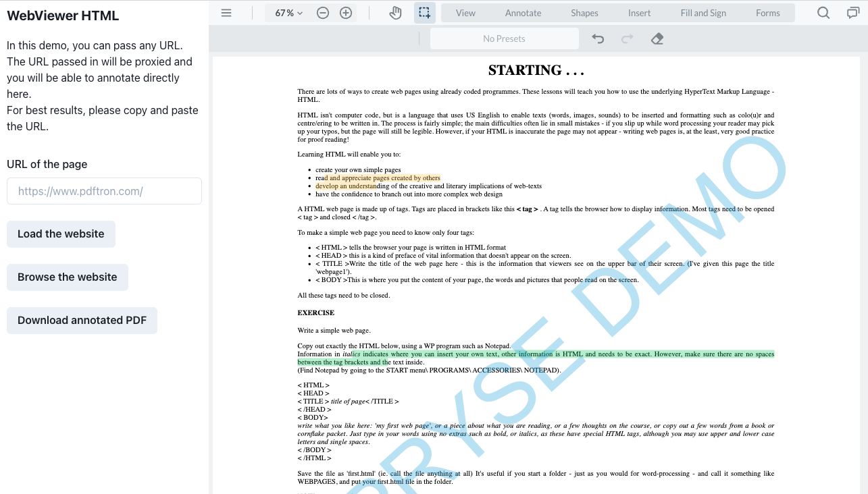868x494 pixels.
Task: Switch to the Forms tab
Action: [x=768, y=13]
